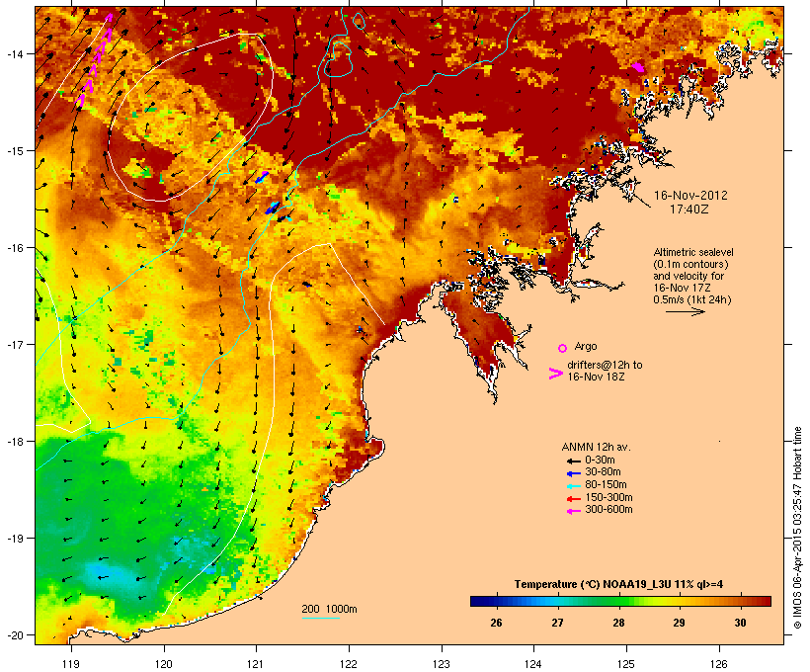Click the red 150-300m legend arrow
The width and height of the screenshot is (810, 672).
(x=573, y=498)
